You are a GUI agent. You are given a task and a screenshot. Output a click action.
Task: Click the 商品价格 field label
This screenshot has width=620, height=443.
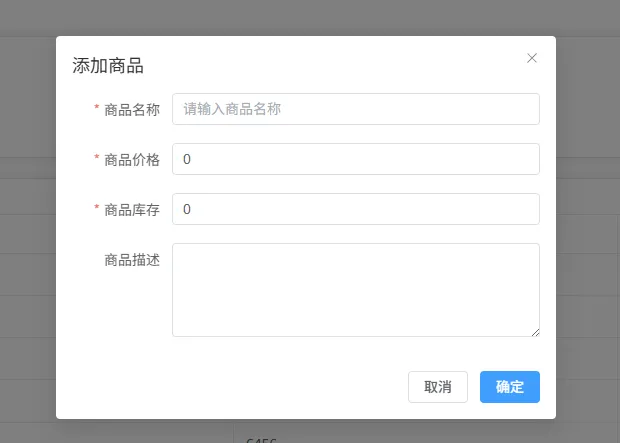coord(132,160)
